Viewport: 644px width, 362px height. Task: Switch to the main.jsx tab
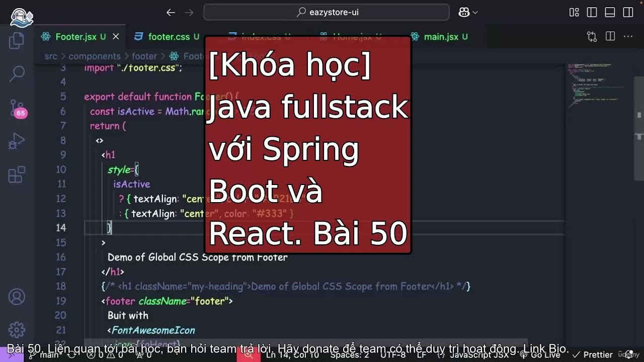click(x=441, y=37)
